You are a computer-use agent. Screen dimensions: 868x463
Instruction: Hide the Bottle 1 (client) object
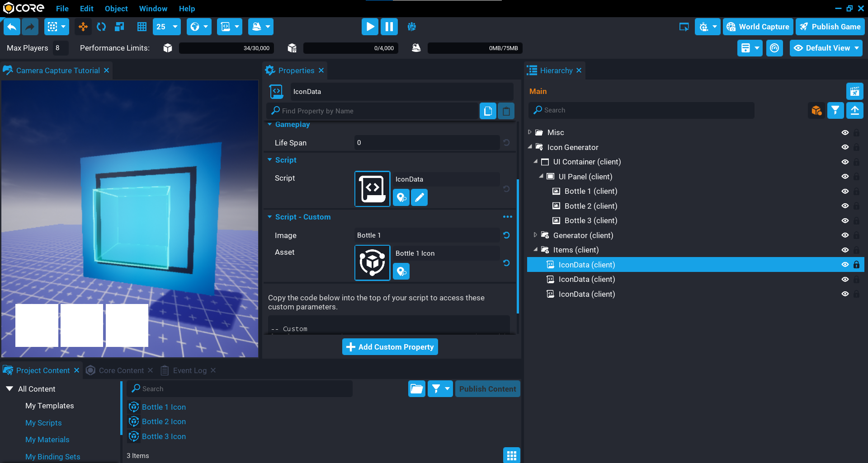point(844,192)
